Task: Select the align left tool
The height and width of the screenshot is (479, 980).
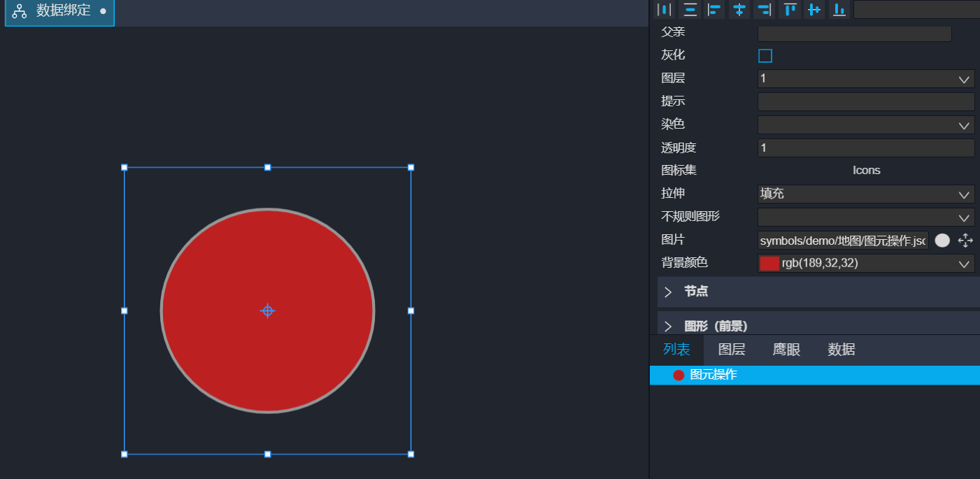Action: click(x=714, y=9)
